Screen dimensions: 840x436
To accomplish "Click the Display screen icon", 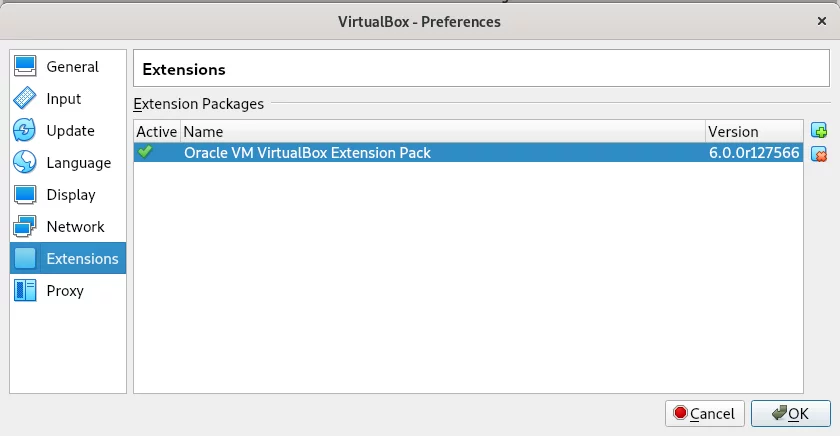I will pos(25,194).
